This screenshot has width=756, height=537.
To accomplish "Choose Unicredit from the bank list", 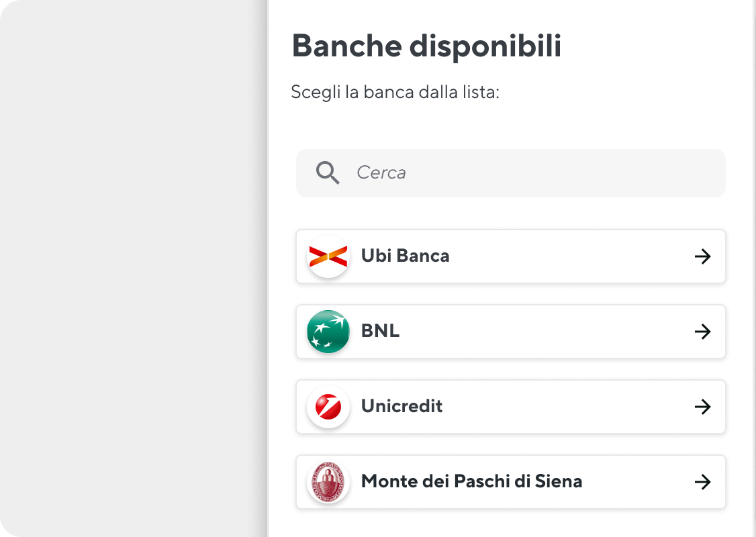I will click(510, 406).
